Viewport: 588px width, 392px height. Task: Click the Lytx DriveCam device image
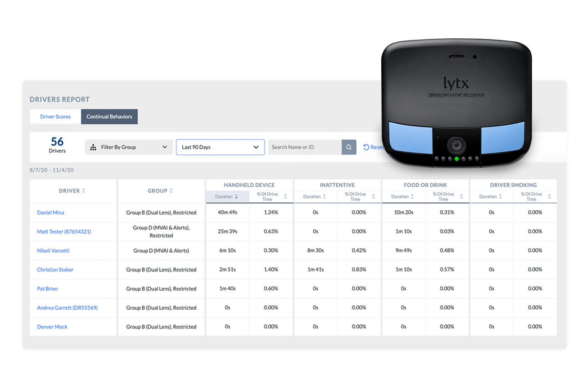(x=456, y=102)
